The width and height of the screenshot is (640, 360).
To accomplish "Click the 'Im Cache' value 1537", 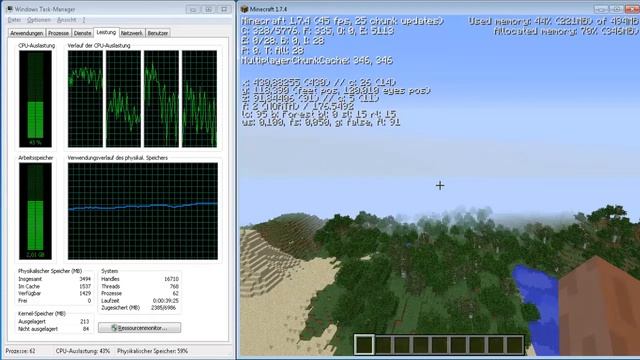I will 85,287.
